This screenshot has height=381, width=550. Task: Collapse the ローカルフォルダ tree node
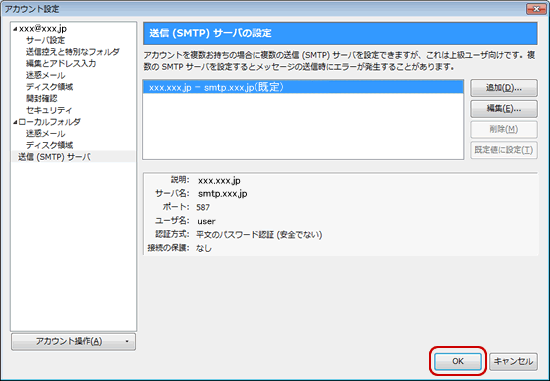(x=15, y=122)
